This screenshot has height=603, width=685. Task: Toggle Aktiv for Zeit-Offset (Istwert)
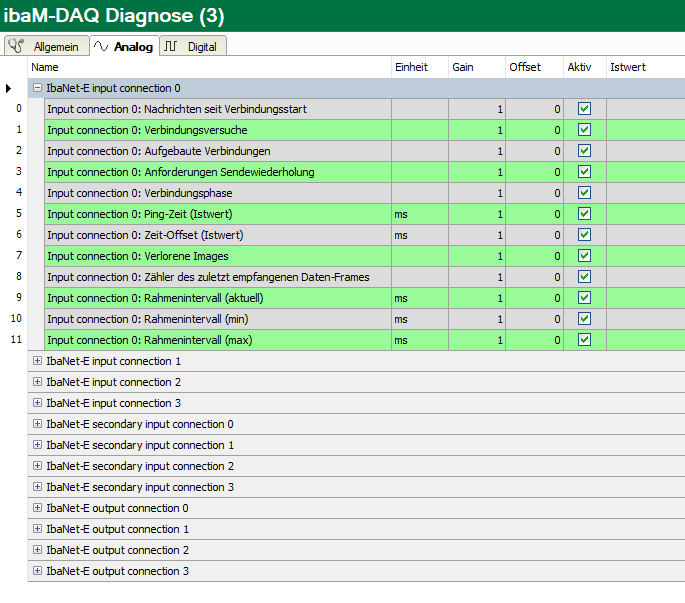click(x=585, y=235)
